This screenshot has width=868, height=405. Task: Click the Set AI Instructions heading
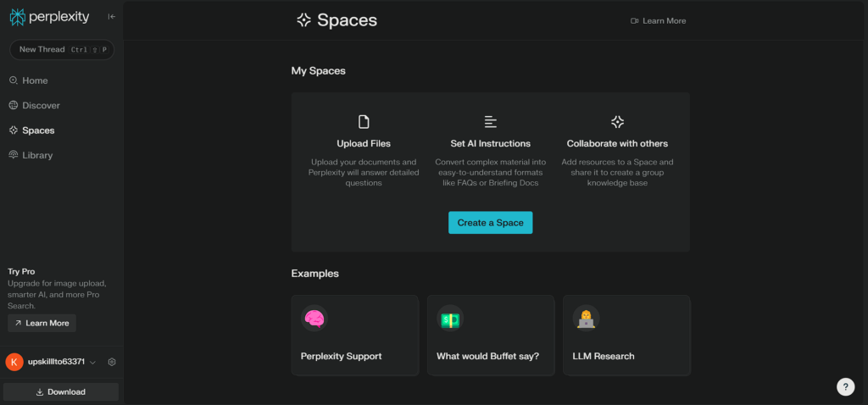(491, 143)
